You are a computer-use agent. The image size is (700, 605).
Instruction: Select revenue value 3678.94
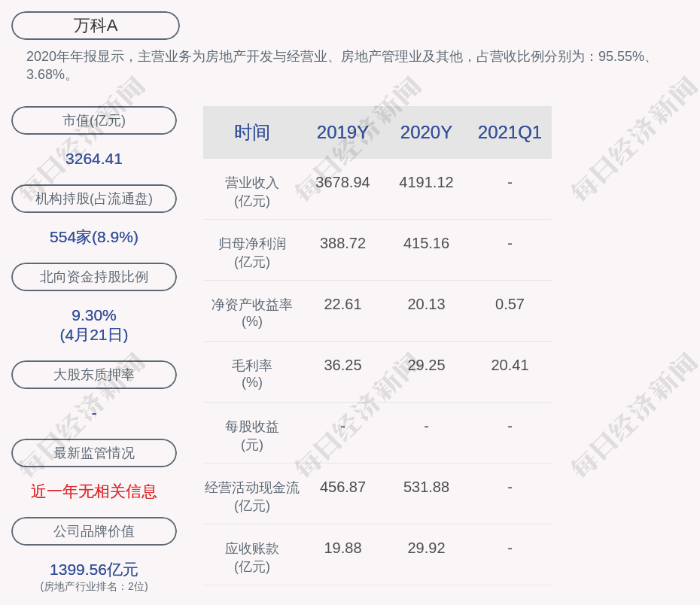point(343,182)
